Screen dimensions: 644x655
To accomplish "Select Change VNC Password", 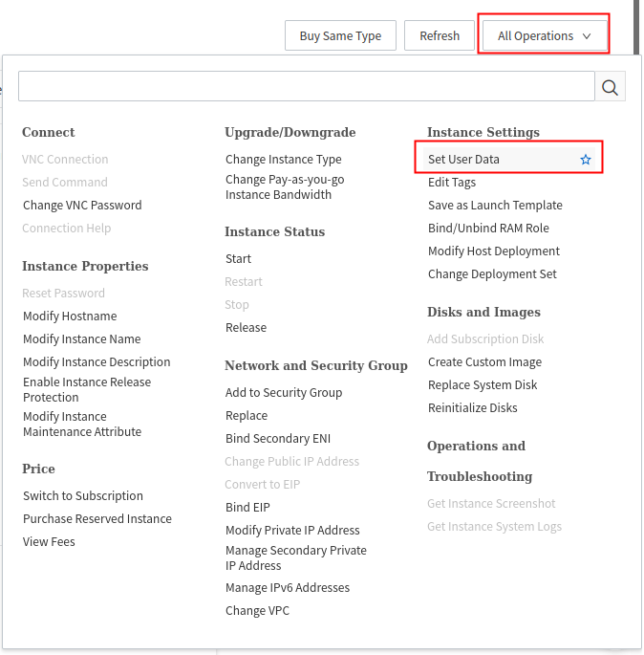I will pos(82,205).
